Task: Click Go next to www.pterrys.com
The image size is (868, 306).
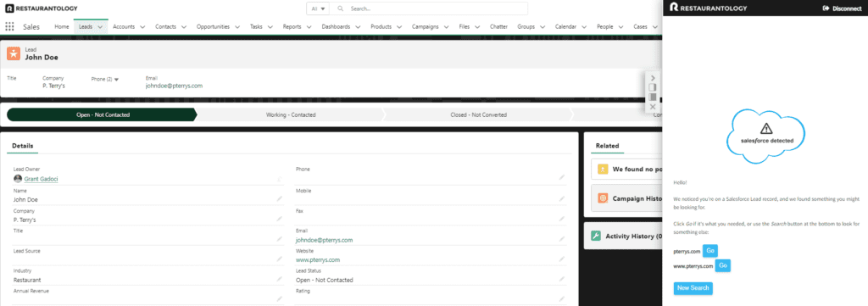Action: [723, 265]
